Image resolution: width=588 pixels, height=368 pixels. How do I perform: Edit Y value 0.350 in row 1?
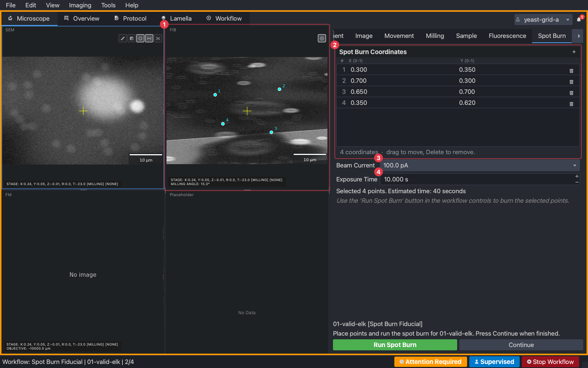click(x=467, y=70)
